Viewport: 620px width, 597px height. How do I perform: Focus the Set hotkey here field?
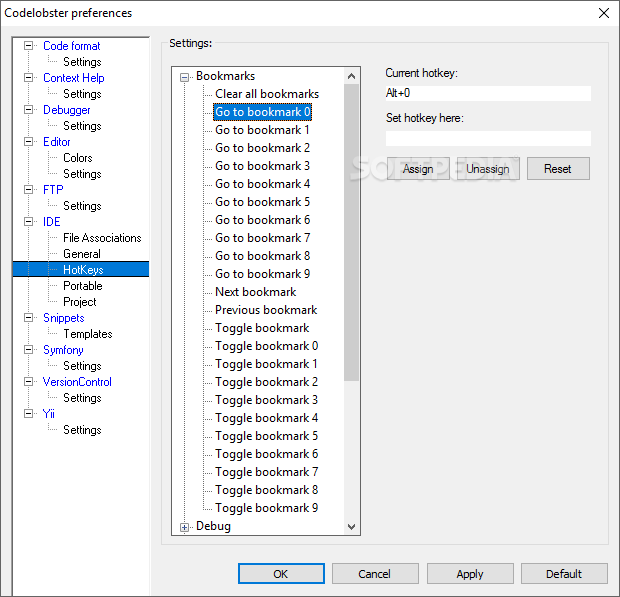(x=488, y=138)
